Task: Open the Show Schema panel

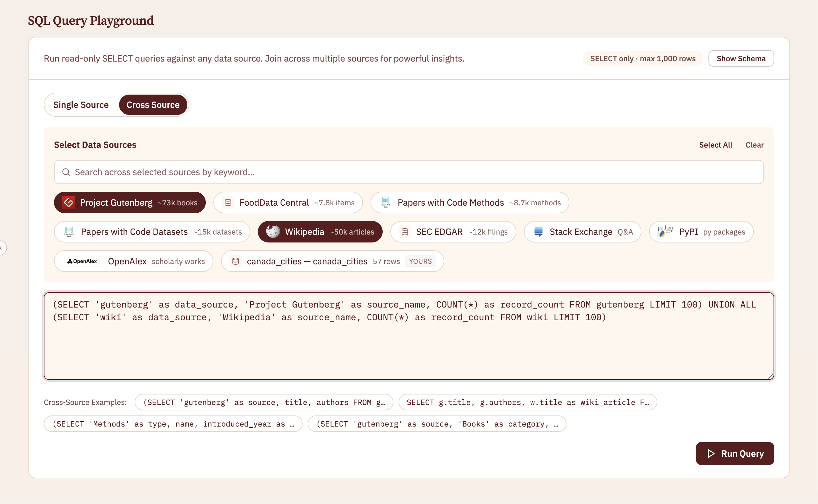Action: [741, 59]
